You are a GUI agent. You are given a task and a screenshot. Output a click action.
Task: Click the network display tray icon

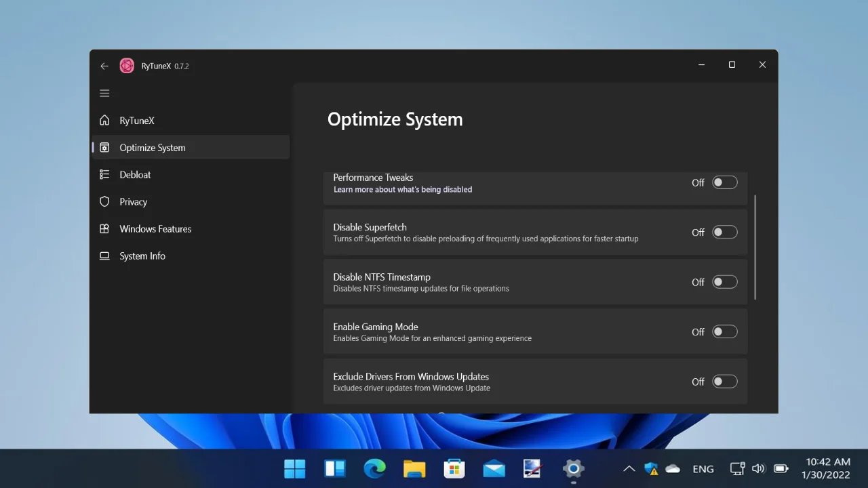[x=738, y=468]
